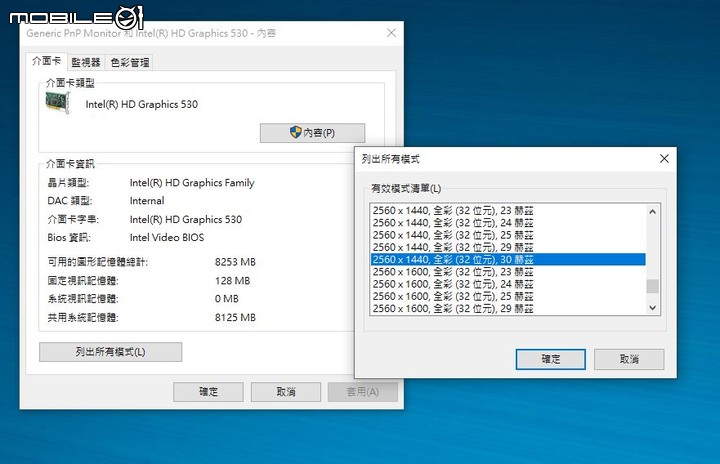Switch to the 介面卡 tab
Screen dimensions: 720x464
click(46, 61)
